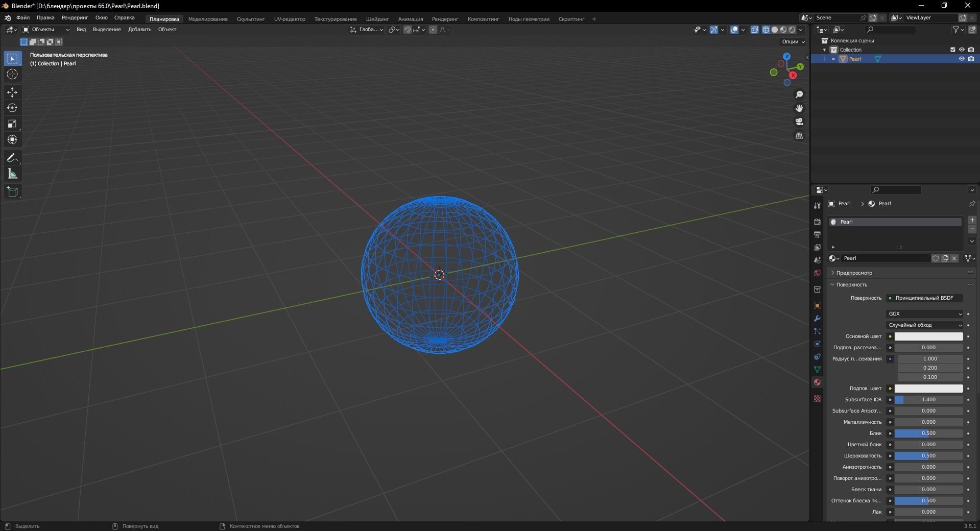Select the Add Cube tool
Image resolution: width=980 pixels, height=531 pixels.
pyautogui.click(x=12, y=192)
